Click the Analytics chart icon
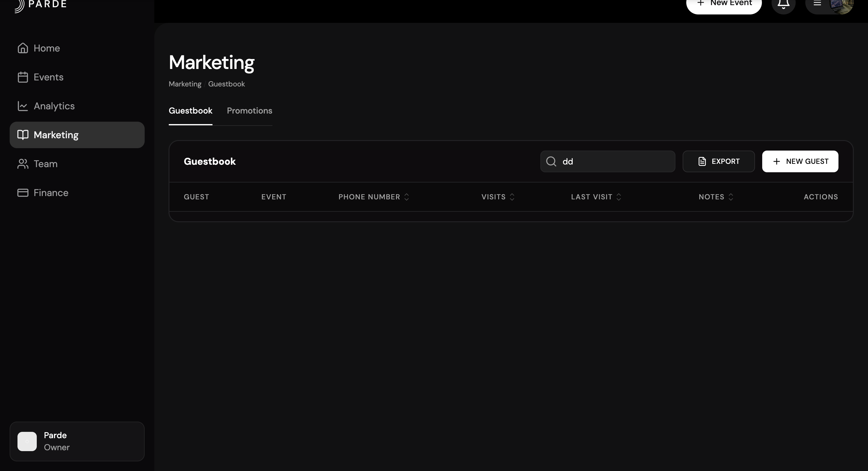 (23, 106)
